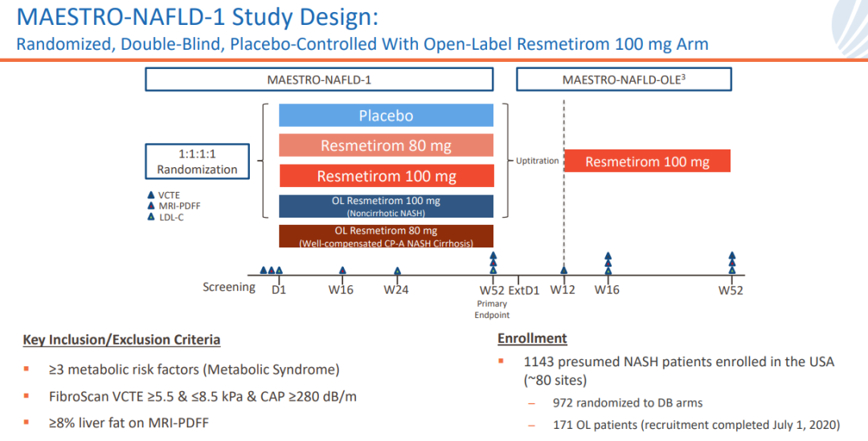Click the MAESTRO-NAFLD-1 header box

[x=318, y=80]
